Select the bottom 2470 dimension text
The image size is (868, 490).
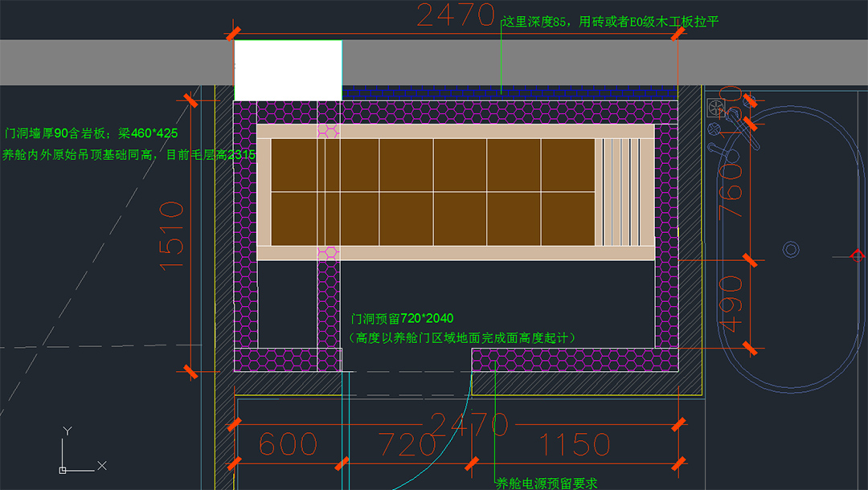pos(469,423)
